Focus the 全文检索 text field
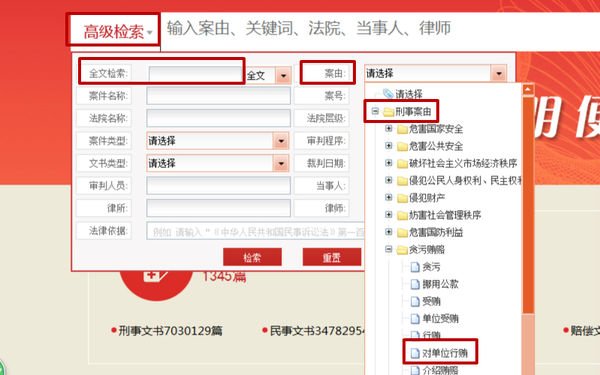The height and width of the screenshot is (375, 600). [x=196, y=74]
